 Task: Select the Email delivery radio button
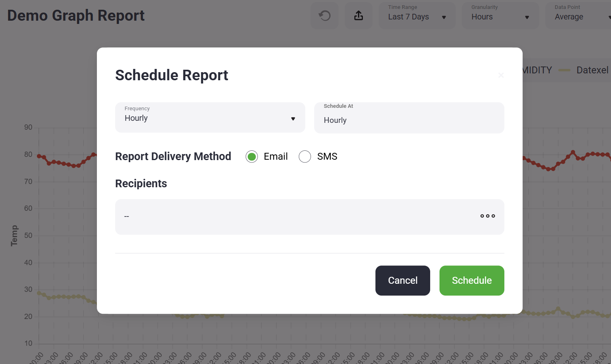pyautogui.click(x=252, y=156)
